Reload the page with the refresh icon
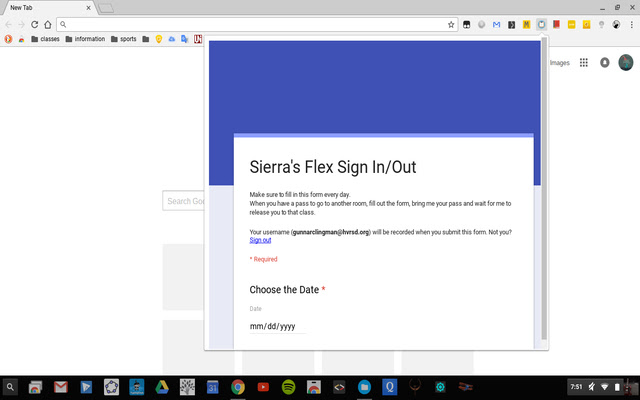The width and height of the screenshot is (640, 400). click(35, 24)
